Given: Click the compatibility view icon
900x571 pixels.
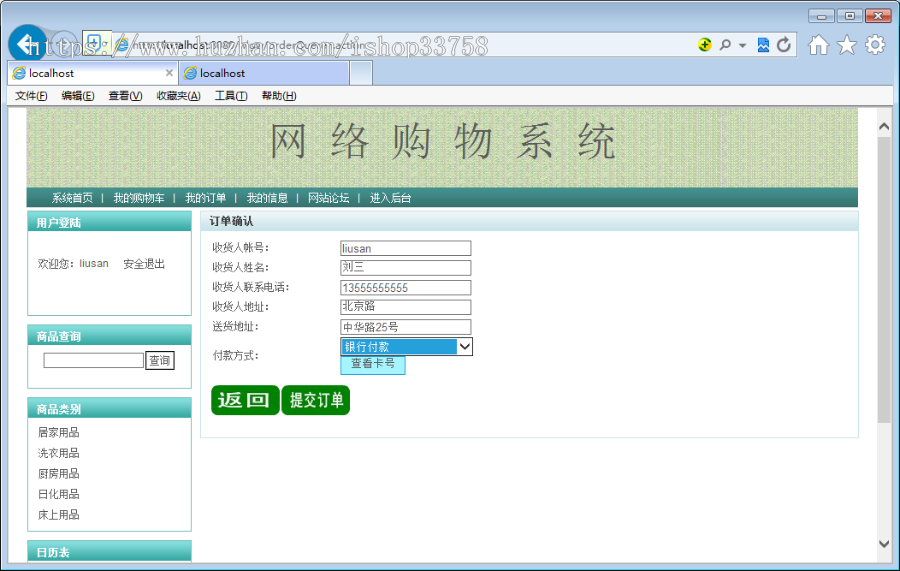Looking at the screenshot, I should [763, 45].
